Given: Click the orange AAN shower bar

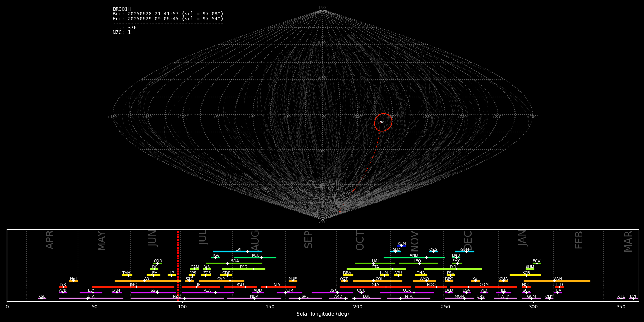Looking at the screenshot, I should [x=557, y=281].
